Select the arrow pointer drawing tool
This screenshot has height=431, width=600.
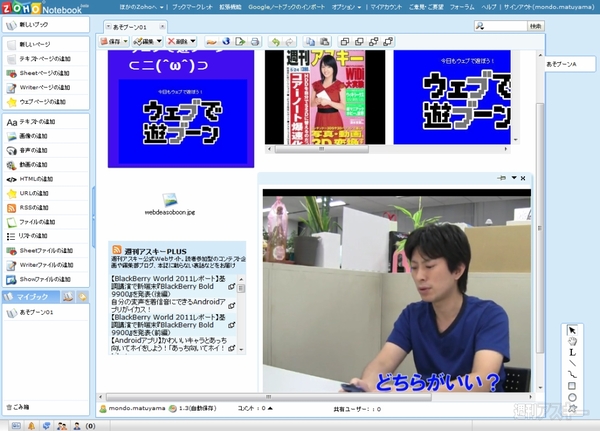[x=572, y=330]
